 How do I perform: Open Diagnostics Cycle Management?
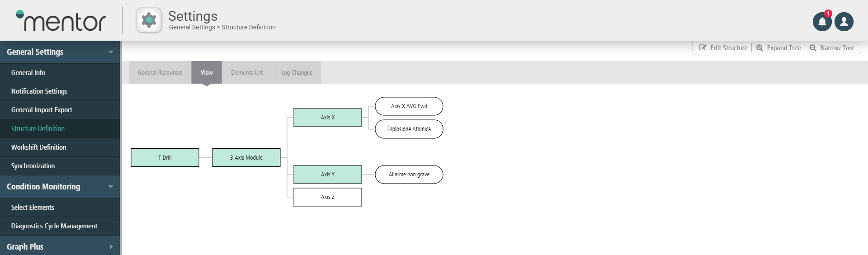point(54,226)
